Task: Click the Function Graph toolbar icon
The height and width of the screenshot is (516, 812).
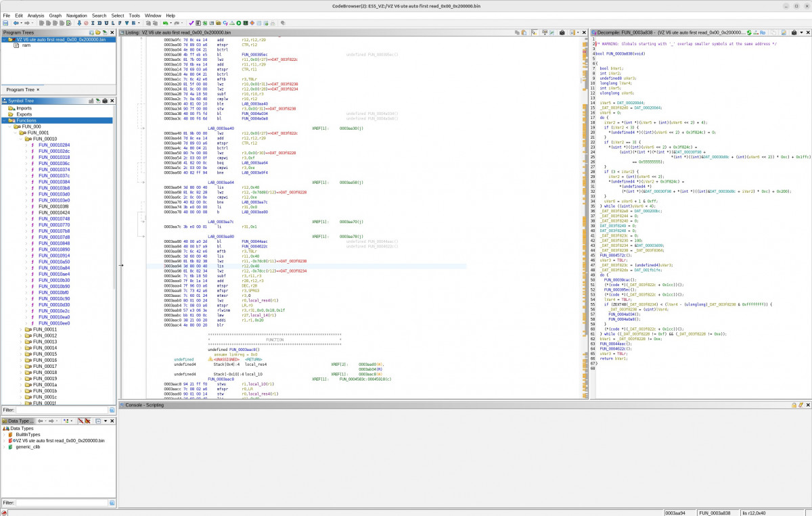Action: 232,23
